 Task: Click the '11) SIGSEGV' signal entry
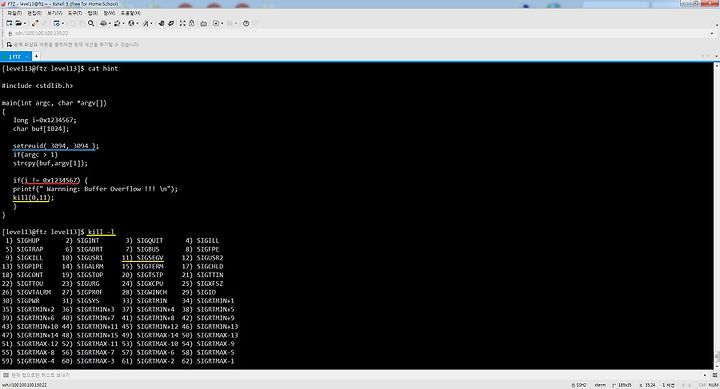pos(143,258)
